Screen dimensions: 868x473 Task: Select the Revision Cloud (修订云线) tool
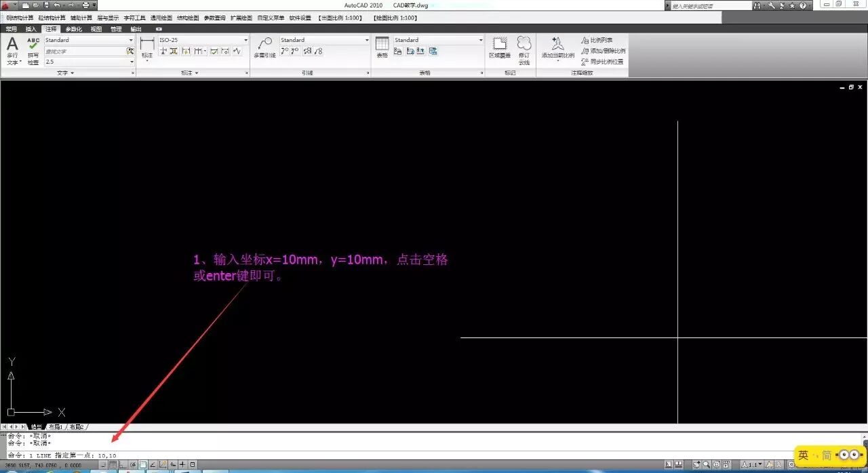tap(524, 50)
